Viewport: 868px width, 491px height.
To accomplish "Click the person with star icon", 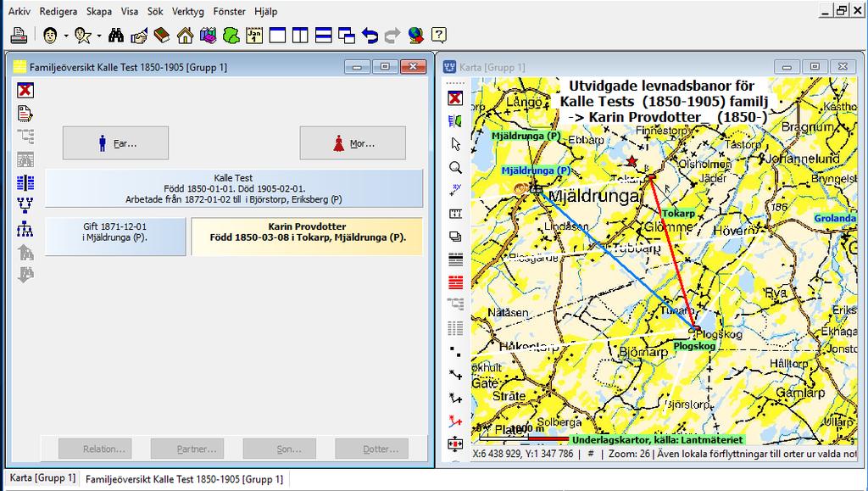I will 82,36.
